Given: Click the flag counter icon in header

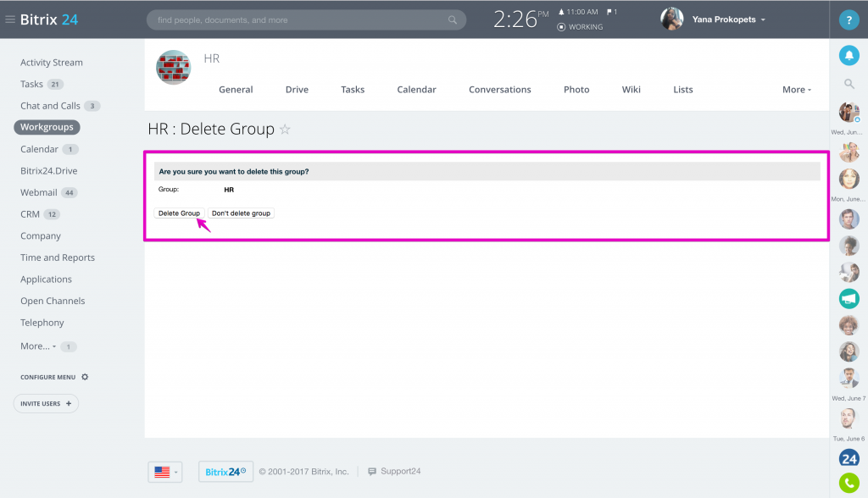Looking at the screenshot, I should tap(612, 12).
